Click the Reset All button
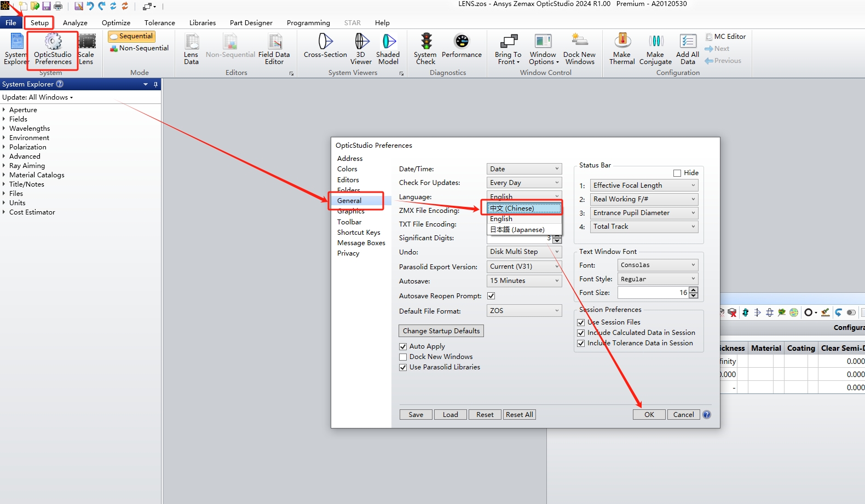865x504 pixels. [x=520, y=415]
